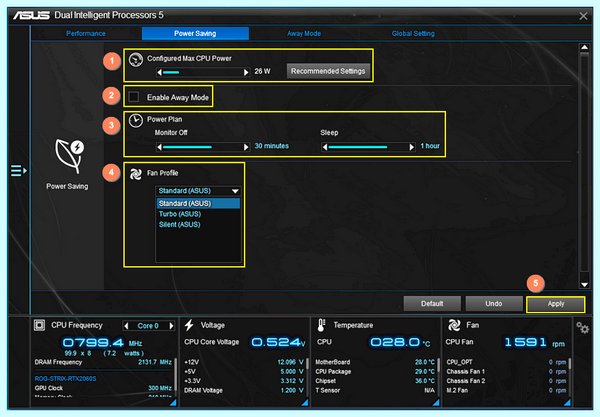
Task: Click the Default button
Action: (432, 304)
